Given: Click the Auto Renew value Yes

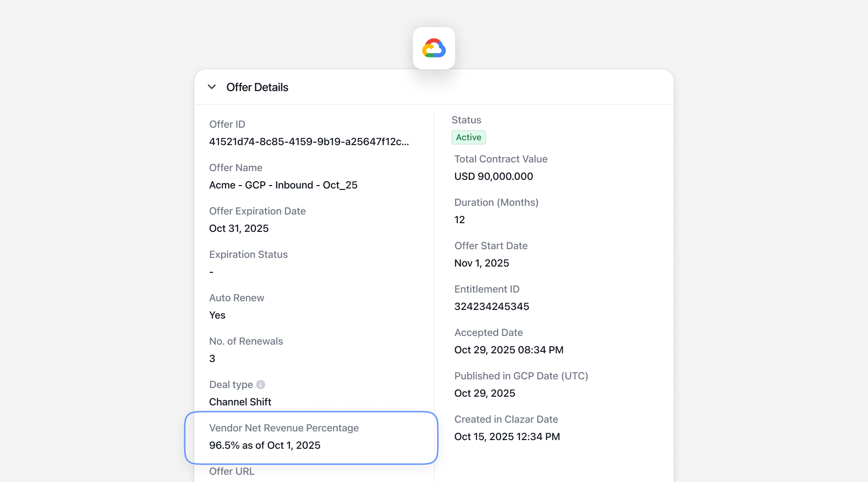Looking at the screenshot, I should click(x=217, y=315).
